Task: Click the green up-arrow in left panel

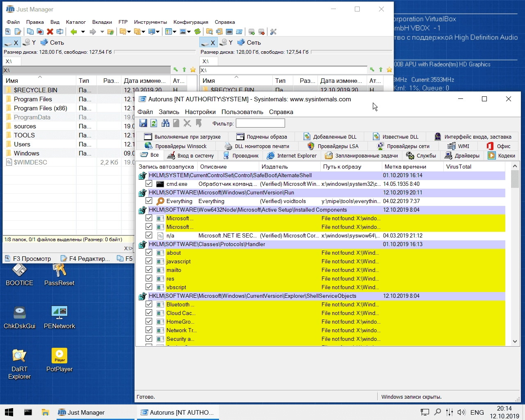Action: click(x=184, y=70)
